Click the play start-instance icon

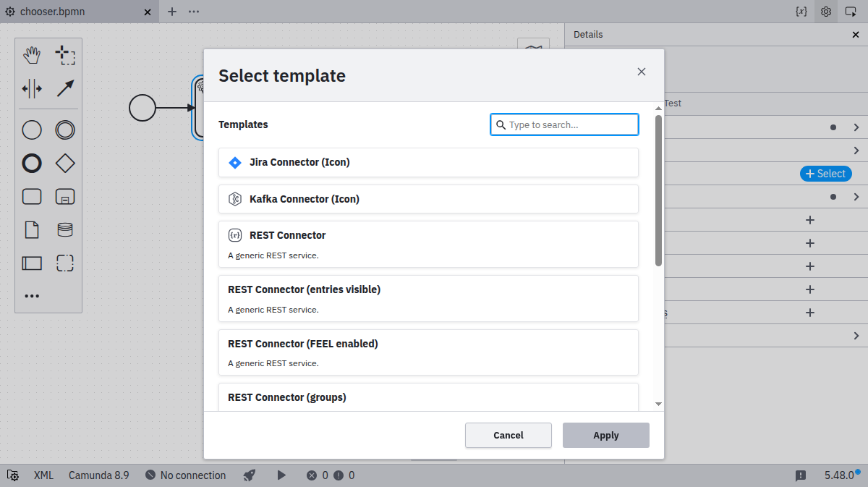tap(281, 475)
